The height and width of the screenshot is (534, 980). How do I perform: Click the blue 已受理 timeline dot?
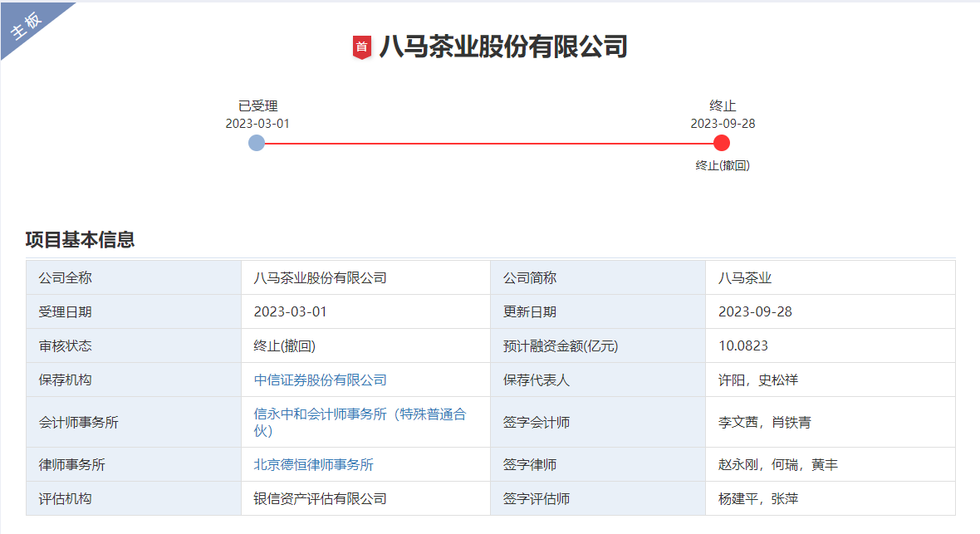tap(257, 142)
